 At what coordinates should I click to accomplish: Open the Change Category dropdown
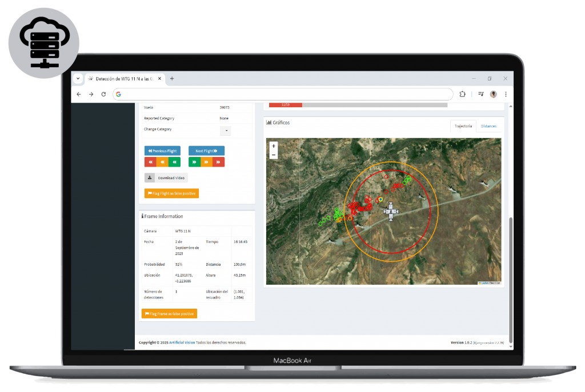[225, 131]
